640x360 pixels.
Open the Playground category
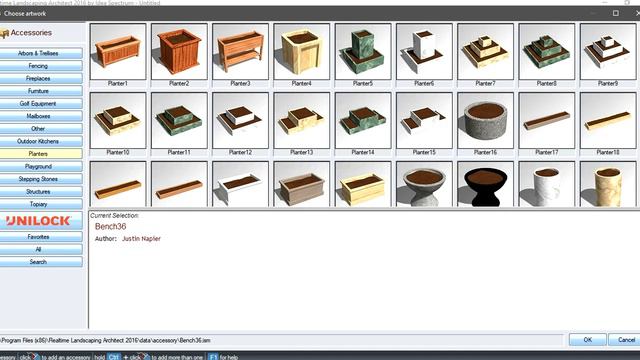tap(41, 167)
